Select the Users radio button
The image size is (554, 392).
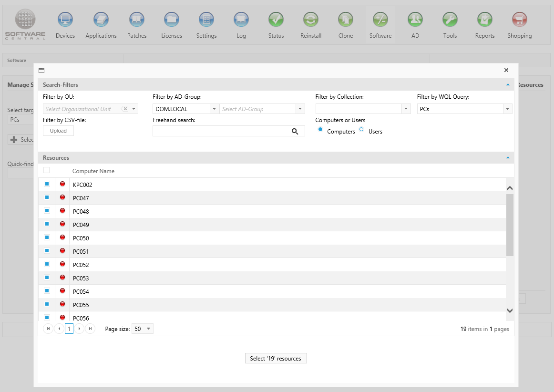coord(362,130)
